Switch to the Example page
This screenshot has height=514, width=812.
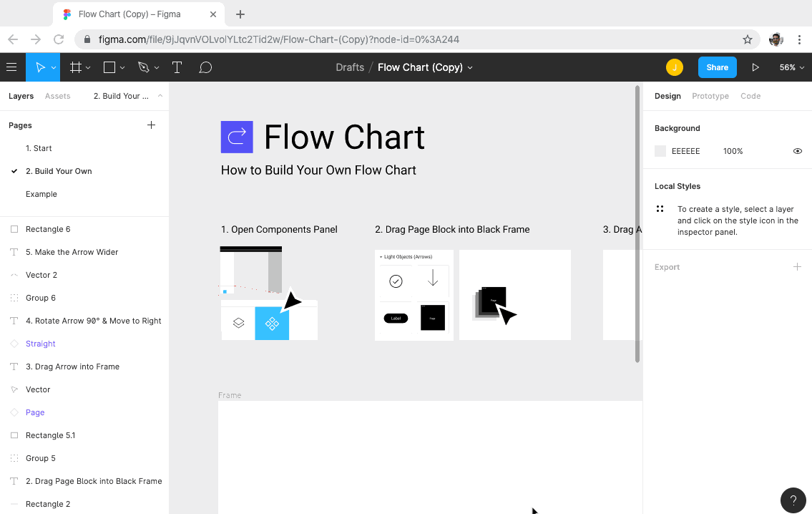coord(41,194)
